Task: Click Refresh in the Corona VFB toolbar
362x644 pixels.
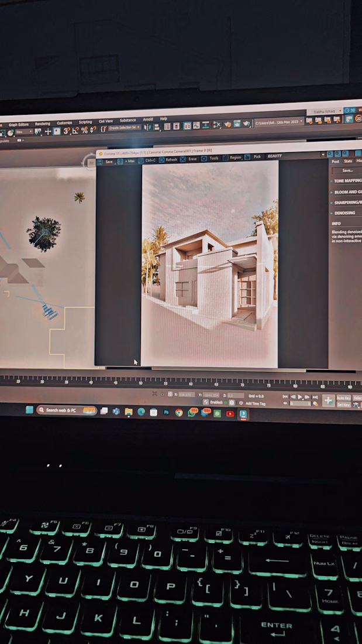Action: (x=168, y=159)
